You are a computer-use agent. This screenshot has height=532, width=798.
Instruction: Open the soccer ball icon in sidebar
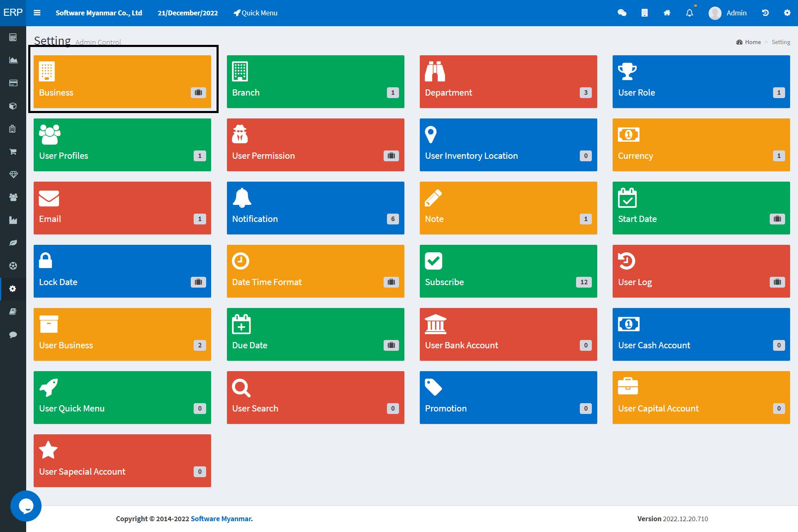tap(13, 266)
